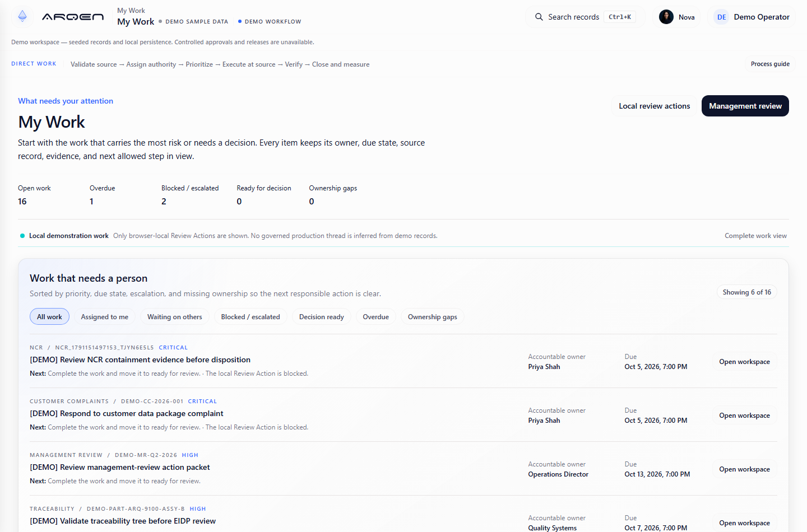
Task: Filter to Ownership gaps
Action: pos(433,317)
